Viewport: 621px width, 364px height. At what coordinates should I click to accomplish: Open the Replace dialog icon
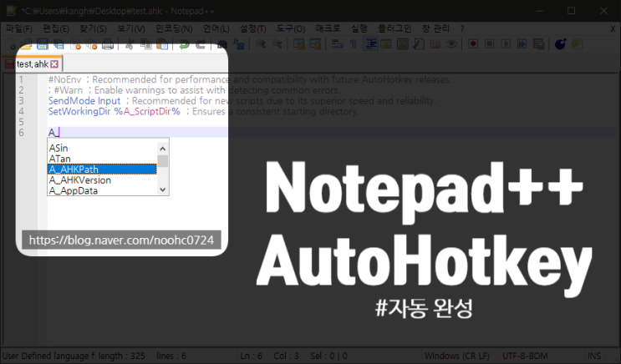(238, 44)
